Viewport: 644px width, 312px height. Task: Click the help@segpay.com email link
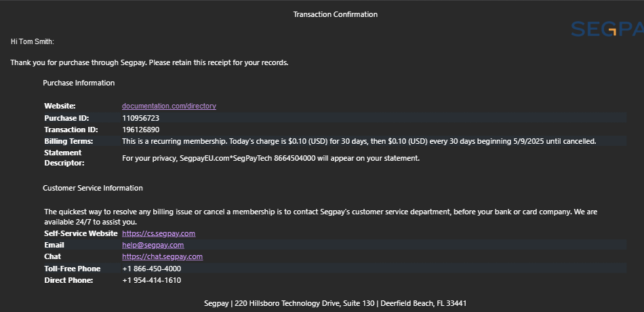coord(153,245)
